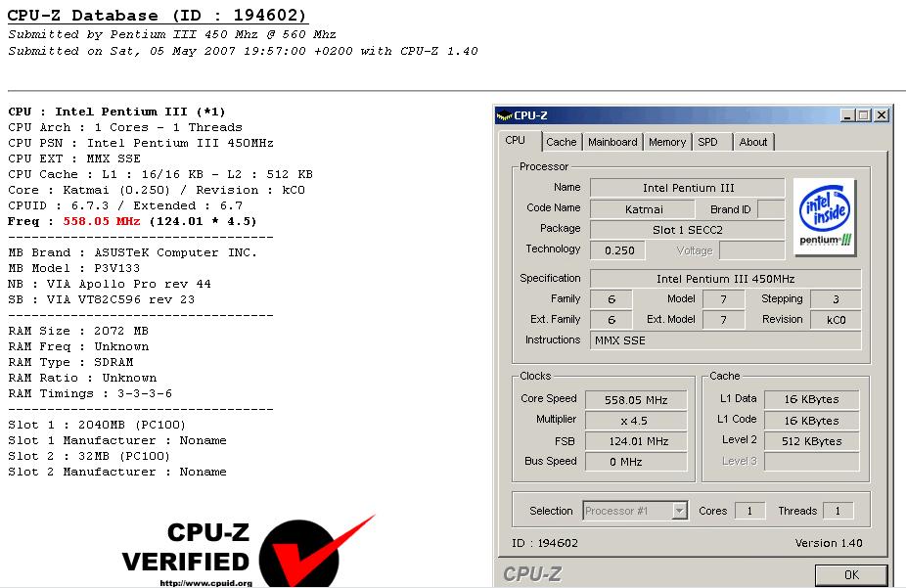Select the CPU tab
This screenshot has width=906, height=588.
pos(516,140)
